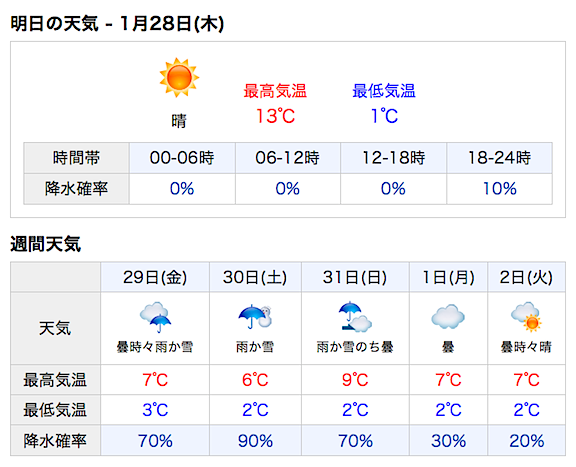Screen dimensions: 576x467
Task: Click the 90% precipitation chance on Saturday
Action: [x=255, y=441]
